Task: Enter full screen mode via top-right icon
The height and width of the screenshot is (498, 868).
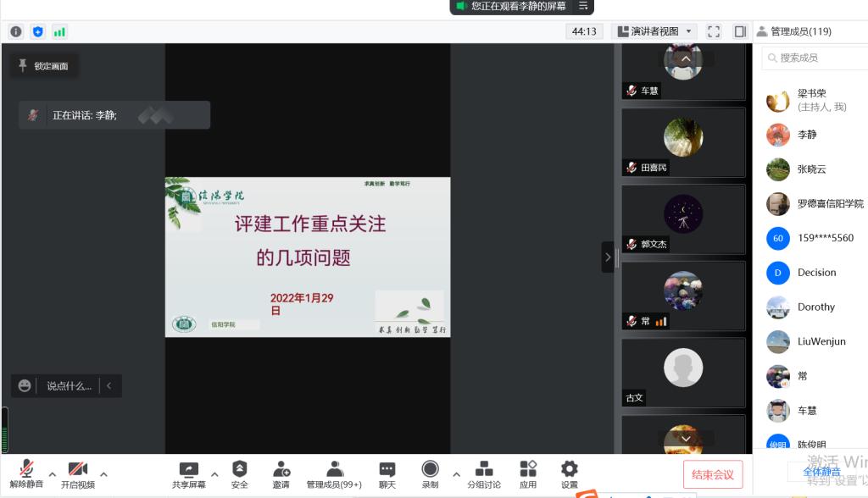Action: pyautogui.click(x=714, y=31)
